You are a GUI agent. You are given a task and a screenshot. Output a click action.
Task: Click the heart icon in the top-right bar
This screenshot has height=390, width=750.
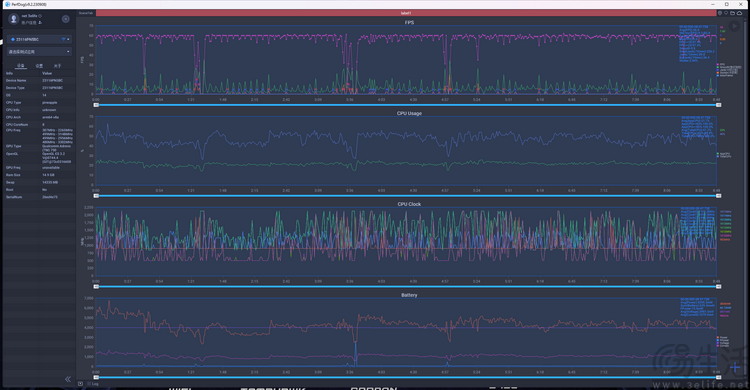(726, 13)
